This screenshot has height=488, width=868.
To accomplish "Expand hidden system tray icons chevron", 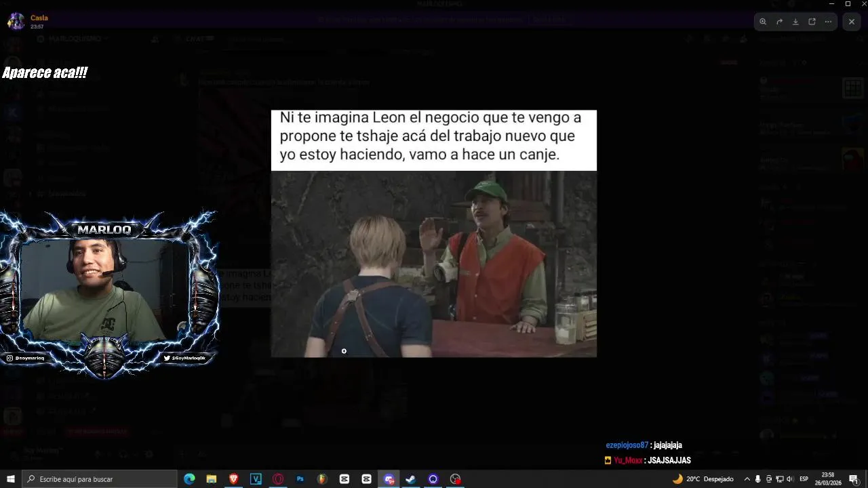I will click(747, 479).
